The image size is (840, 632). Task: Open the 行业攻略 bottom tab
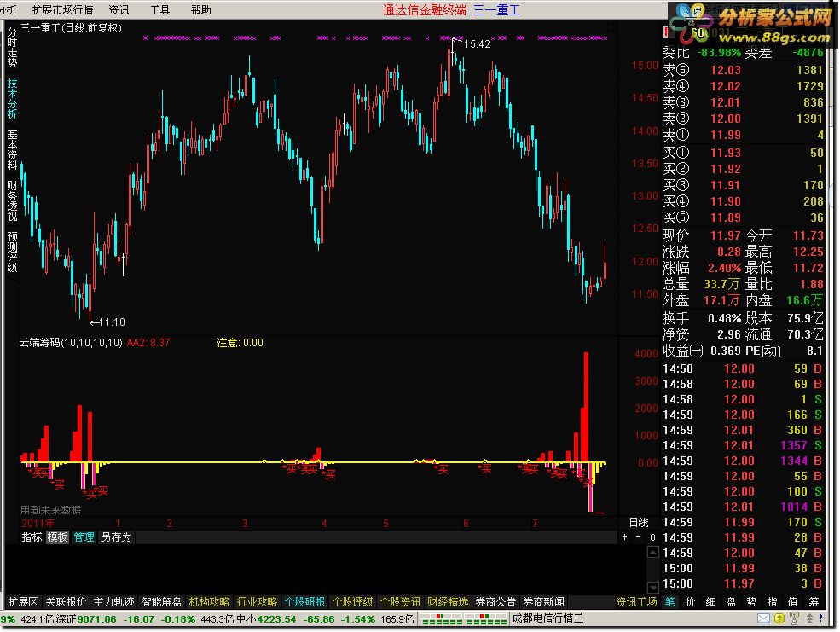pyautogui.click(x=257, y=602)
